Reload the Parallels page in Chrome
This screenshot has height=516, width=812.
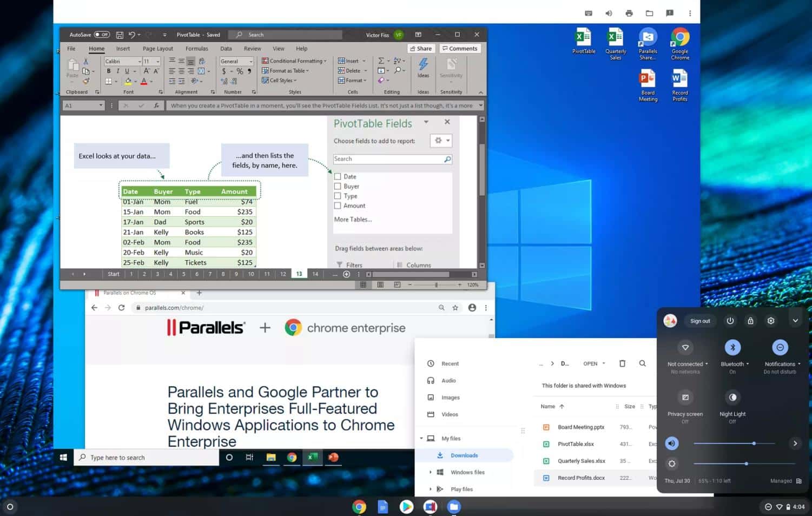coord(122,308)
